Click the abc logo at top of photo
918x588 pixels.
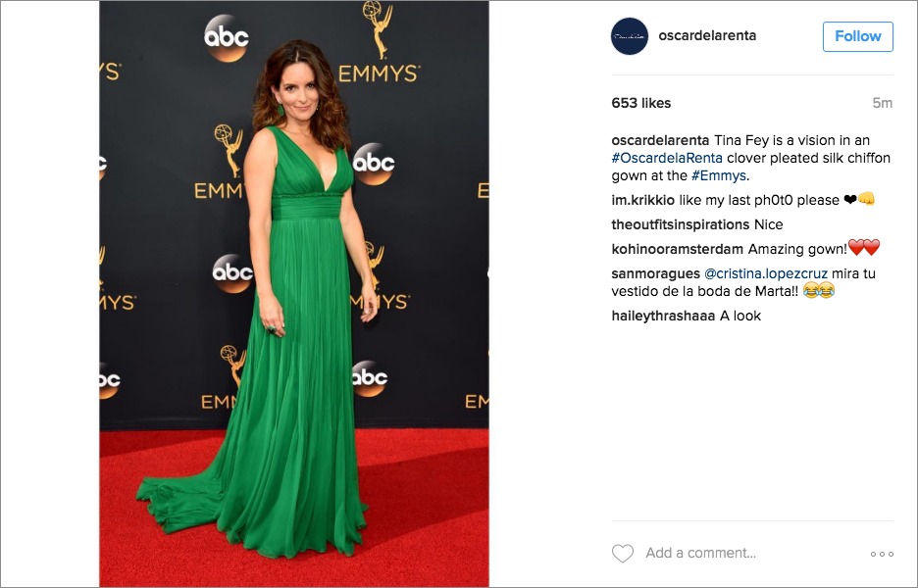pos(226,38)
